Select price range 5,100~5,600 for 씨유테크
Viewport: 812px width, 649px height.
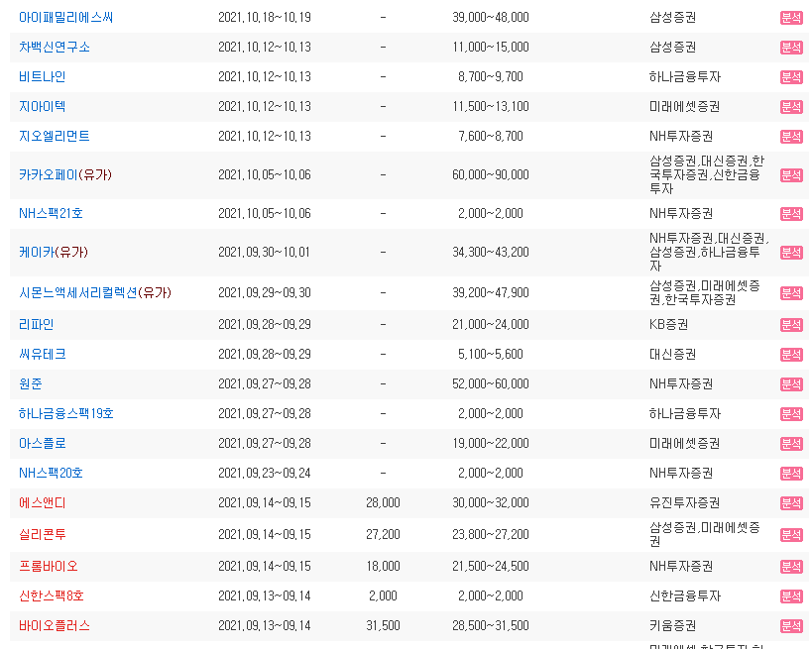tap(491, 355)
